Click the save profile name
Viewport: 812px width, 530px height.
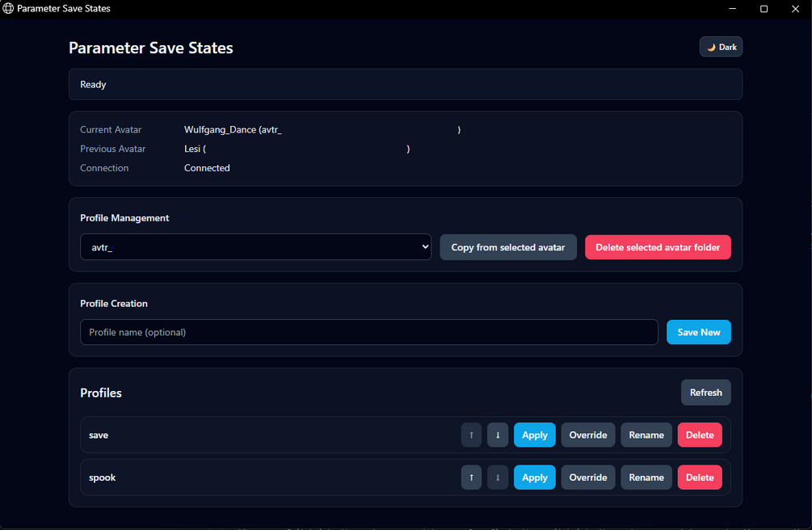99,435
